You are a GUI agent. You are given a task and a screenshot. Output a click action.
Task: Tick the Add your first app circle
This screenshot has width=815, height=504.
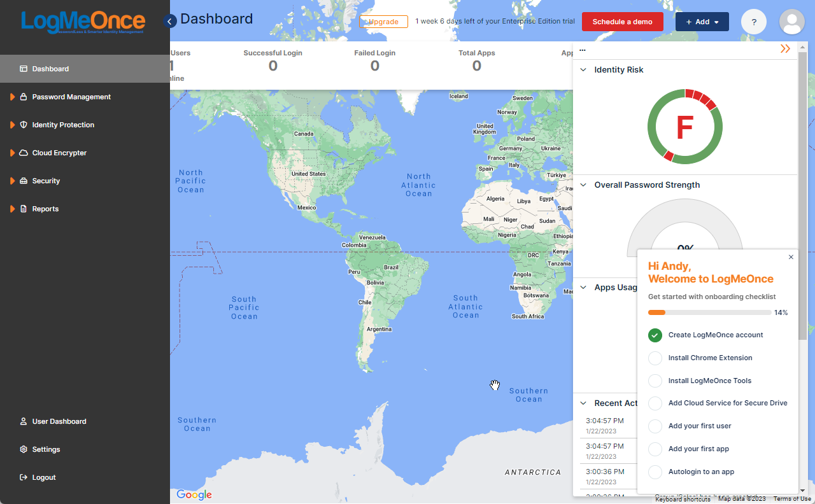pyautogui.click(x=655, y=449)
